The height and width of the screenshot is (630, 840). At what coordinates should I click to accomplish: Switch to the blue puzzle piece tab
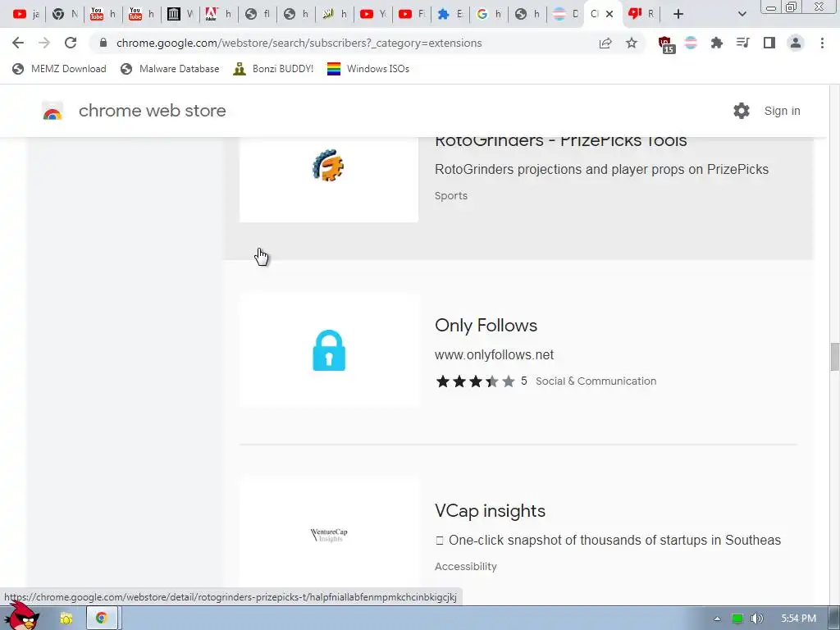(450, 14)
